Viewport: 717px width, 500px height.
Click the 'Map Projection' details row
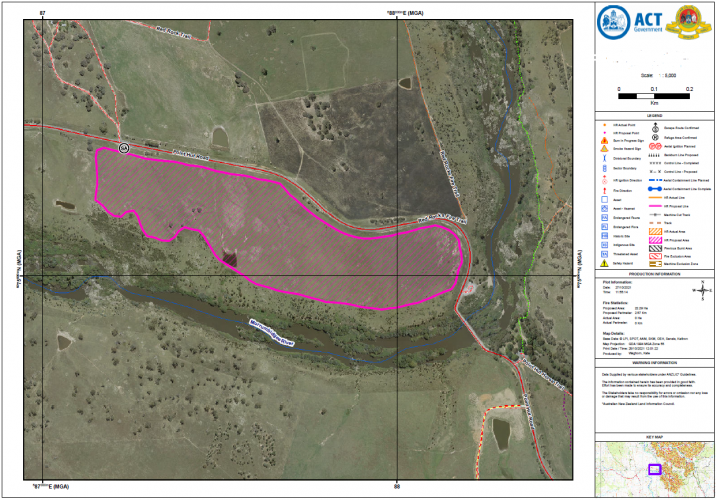[633, 344]
